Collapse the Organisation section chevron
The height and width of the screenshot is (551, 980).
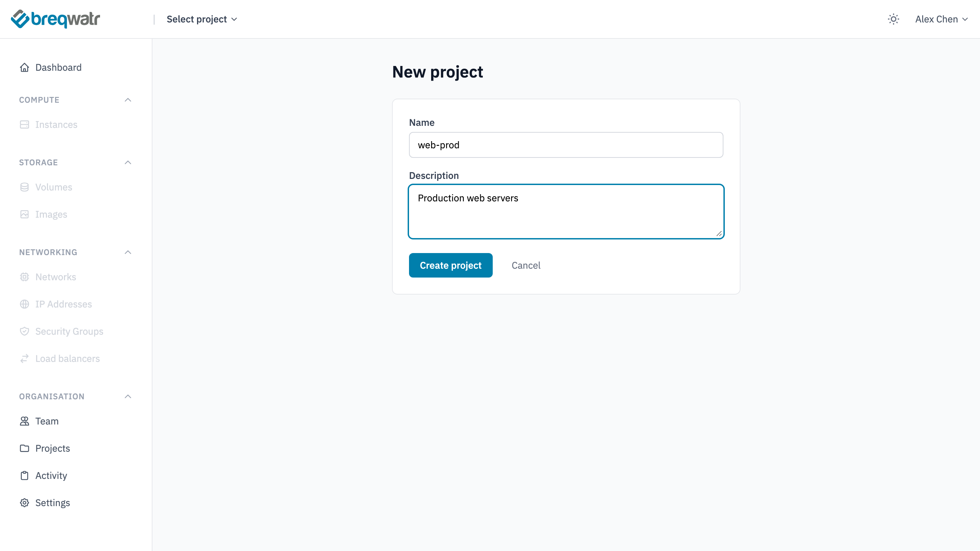(128, 396)
